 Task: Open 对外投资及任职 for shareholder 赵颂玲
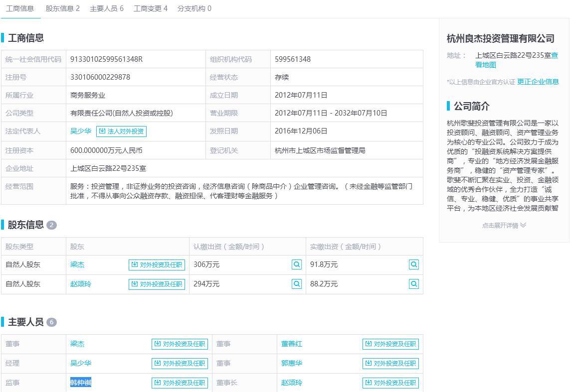pos(157,284)
